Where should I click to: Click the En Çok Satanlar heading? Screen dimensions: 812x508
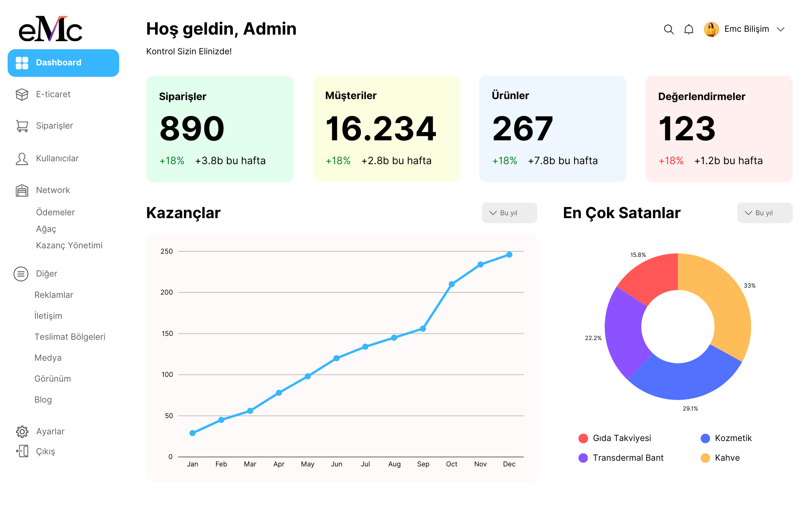[x=622, y=213]
